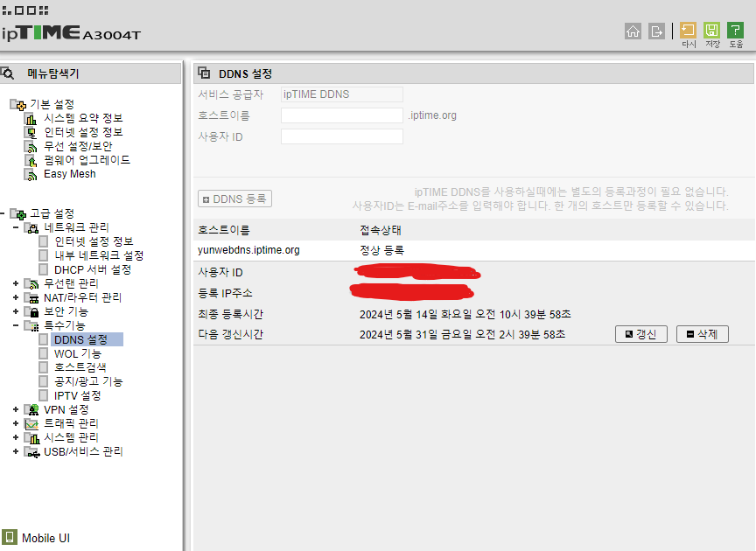Click the 사용자 ID input field
Image resolution: width=756 pixels, height=551 pixels.
[342, 136]
